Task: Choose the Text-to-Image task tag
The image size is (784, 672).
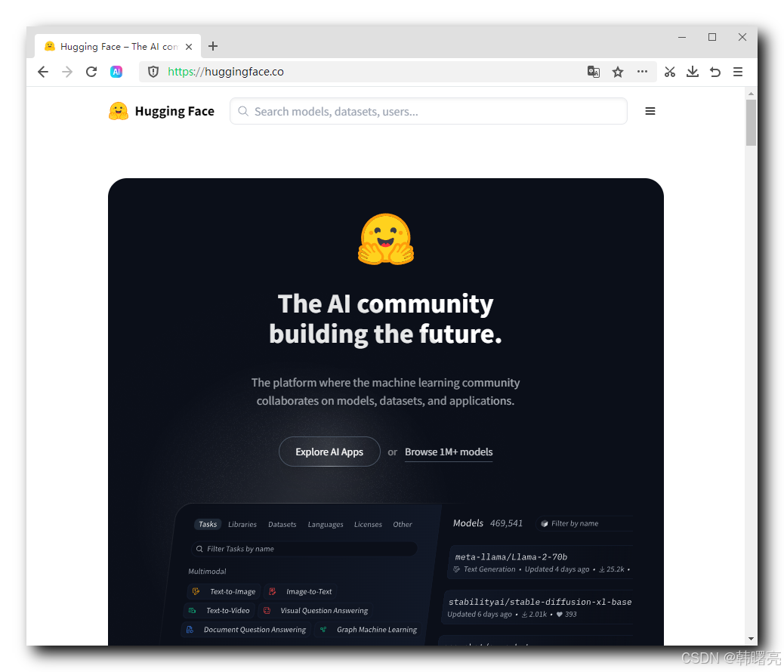Action: coord(224,591)
